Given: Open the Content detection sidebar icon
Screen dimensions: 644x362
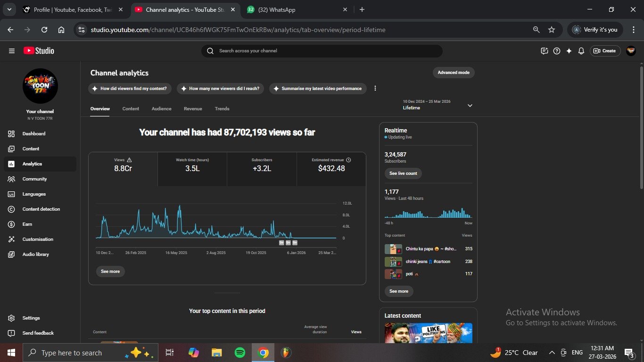Looking at the screenshot, I should 12,209.
